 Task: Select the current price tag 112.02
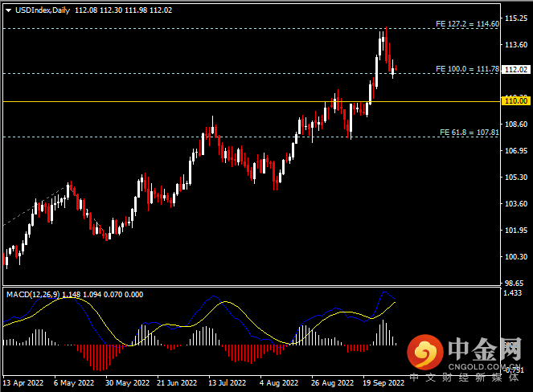click(x=516, y=70)
